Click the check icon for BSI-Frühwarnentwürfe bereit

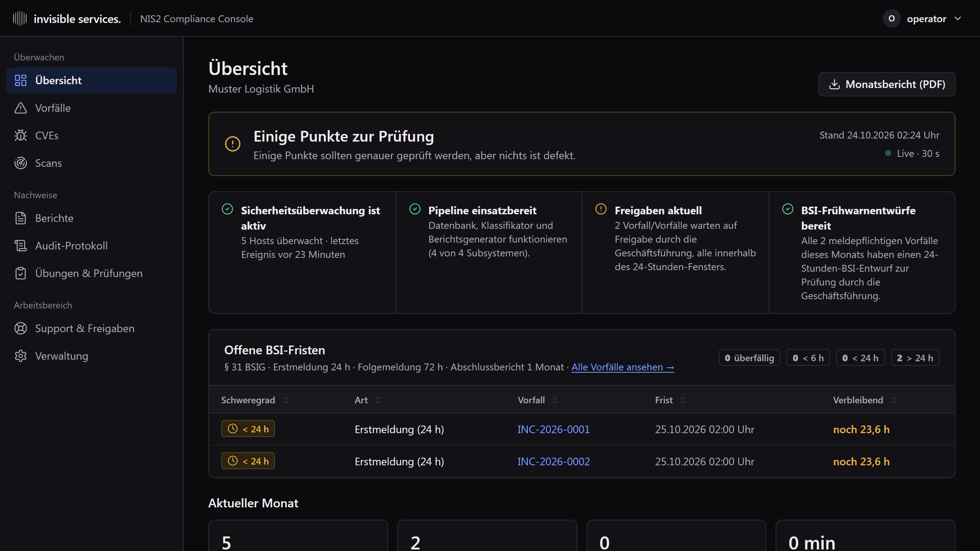coord(788,209)
